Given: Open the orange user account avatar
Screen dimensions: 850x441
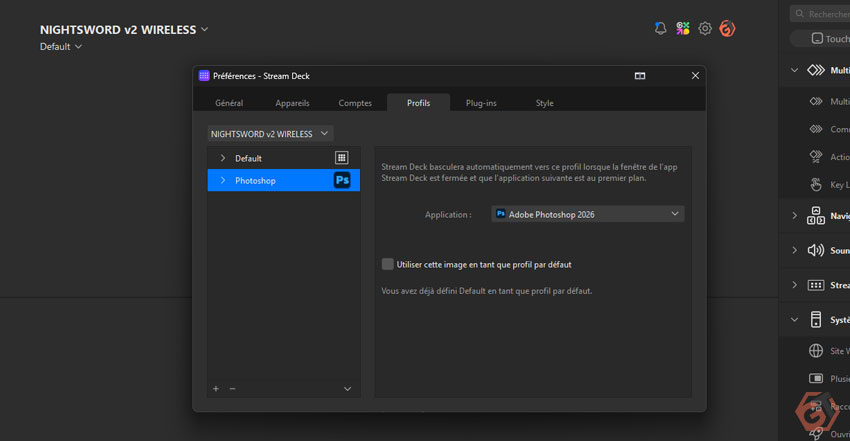Looking at the screenshot, I should pyautogui.click(x=727, y=28).
